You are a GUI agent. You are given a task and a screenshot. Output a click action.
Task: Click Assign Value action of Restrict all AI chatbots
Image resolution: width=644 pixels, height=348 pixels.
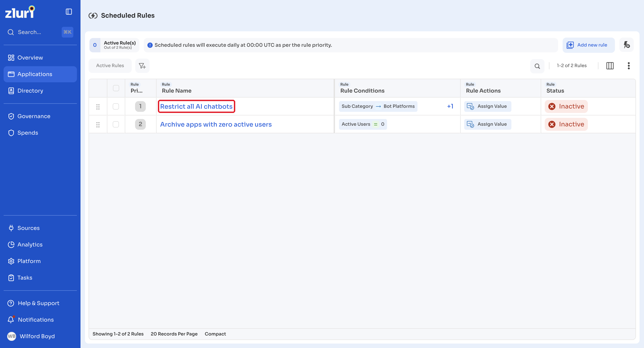(x=487, y=106)
